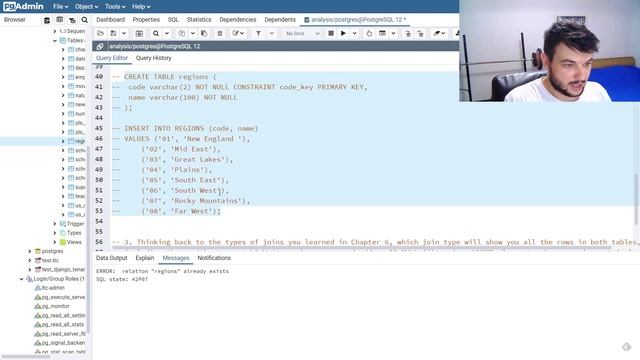Open the Object menu
640x360 pixels.
(86, 7)
